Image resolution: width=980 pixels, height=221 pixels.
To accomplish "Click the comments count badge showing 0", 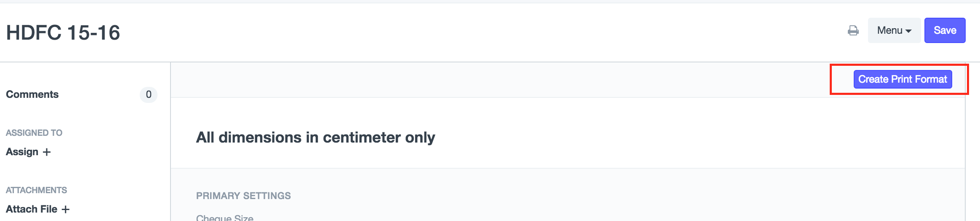I will [x=148, y=94].
